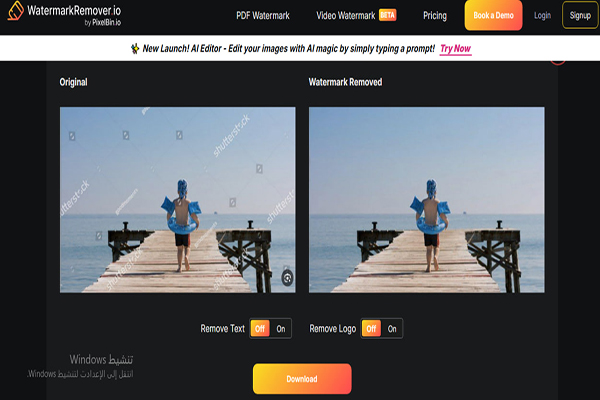This screenshot has height=400, width=600.
Task: Click the Book a Demo button
Action: 493,15
